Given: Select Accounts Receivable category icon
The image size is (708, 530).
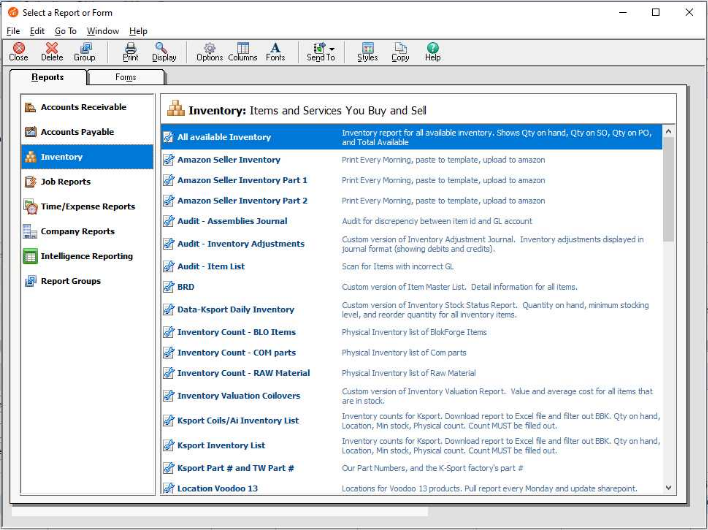Looking at the screenshot, I should click(30, 107).
